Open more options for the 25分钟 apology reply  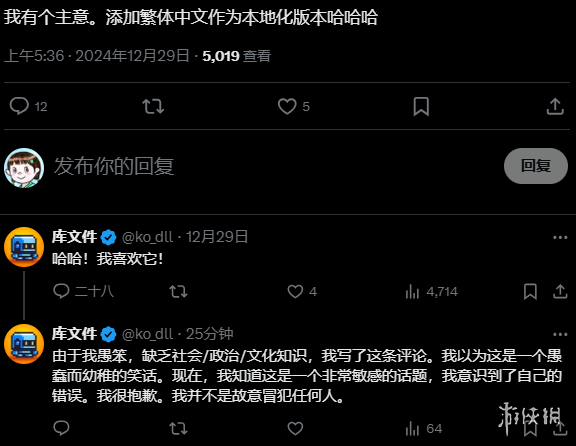pyautogui.click(x=560, y=335)
